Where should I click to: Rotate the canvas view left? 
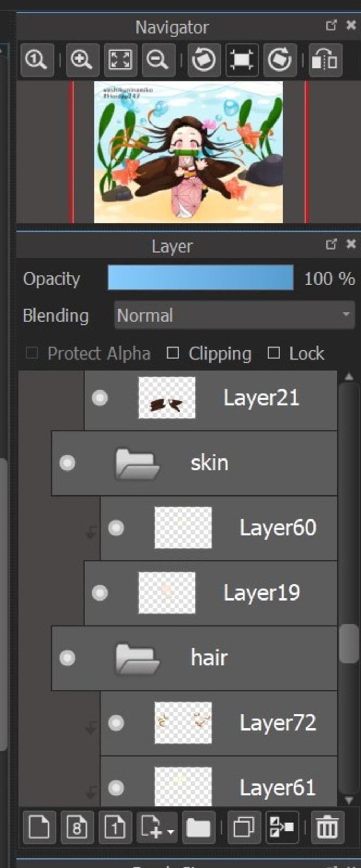204,60
